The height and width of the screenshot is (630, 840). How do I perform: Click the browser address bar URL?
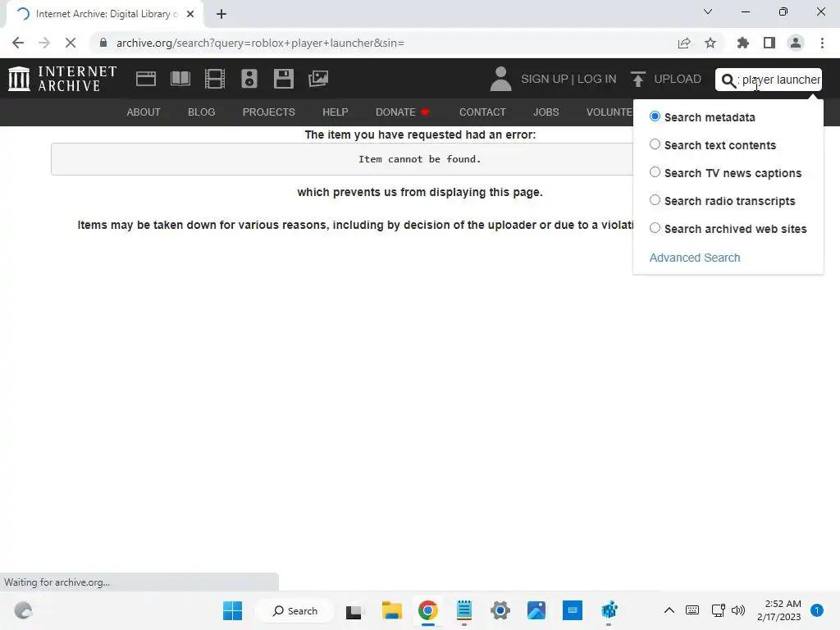[x=260, y=43]
